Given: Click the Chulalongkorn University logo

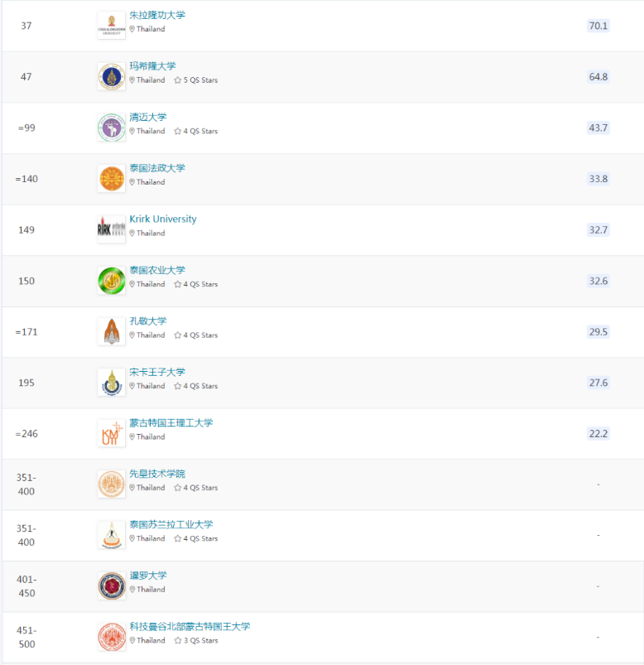Looking at the screenshot, I should click(x=111, y=26).
